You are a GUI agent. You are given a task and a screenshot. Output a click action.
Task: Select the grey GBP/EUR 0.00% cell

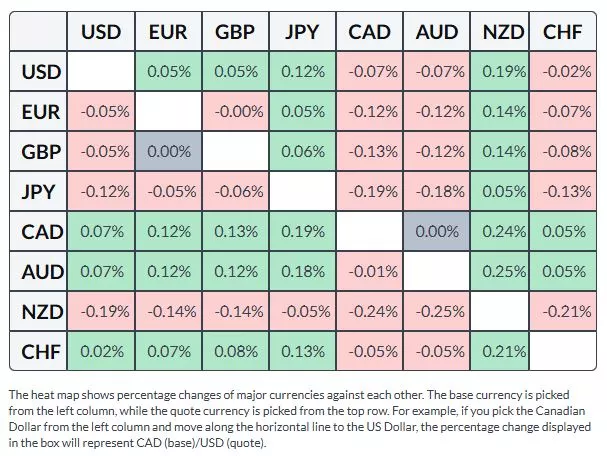click(x=168, y=151)
